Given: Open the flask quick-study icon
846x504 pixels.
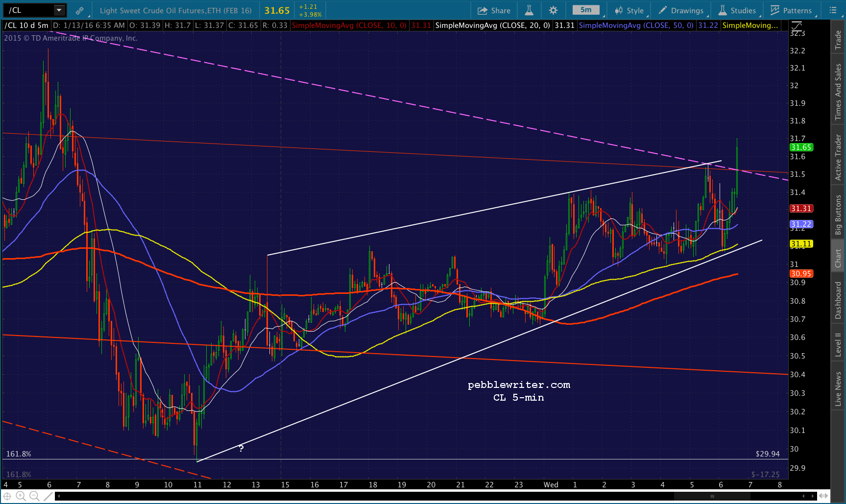Looking at the screenshot, I should (529, 10).
